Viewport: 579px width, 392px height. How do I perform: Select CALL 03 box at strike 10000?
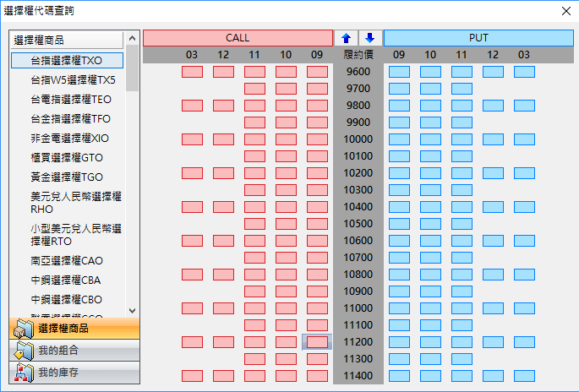pyautogui.click(x=192, y=139)
